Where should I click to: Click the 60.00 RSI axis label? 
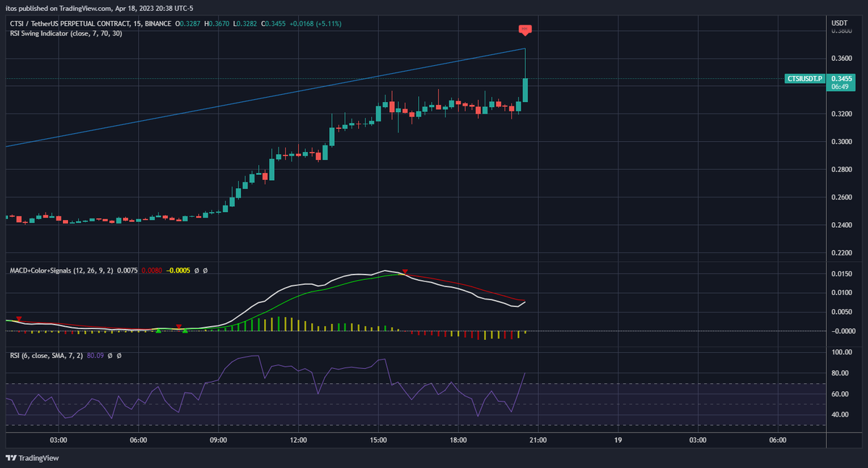point(841,394)
